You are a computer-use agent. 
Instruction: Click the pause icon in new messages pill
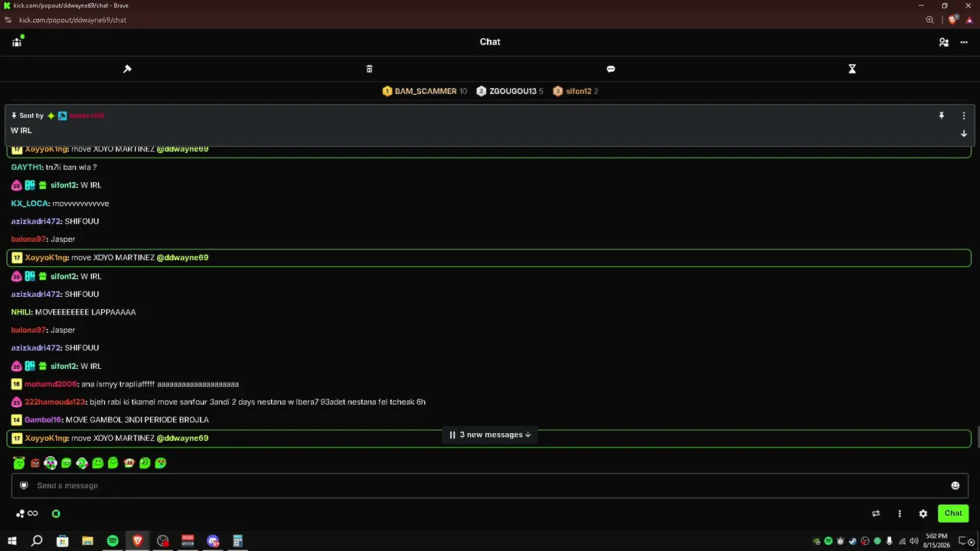(x=452, y=435)
